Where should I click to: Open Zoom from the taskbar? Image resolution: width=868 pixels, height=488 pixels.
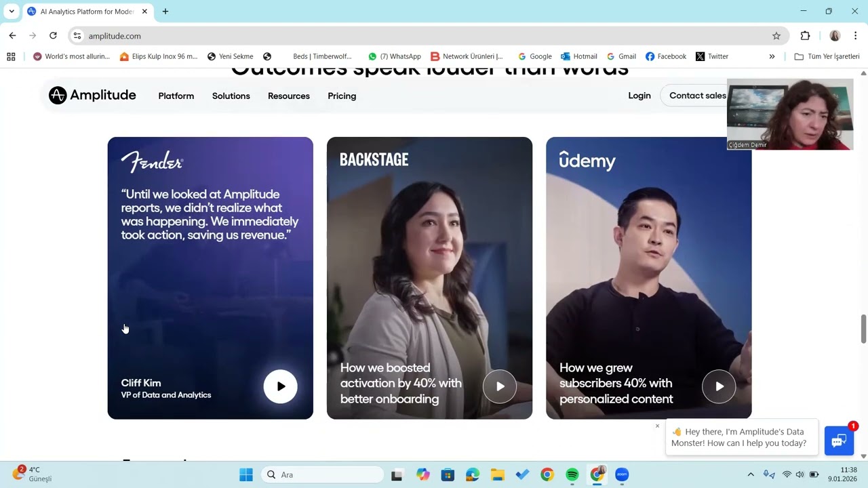tap(622, 474)
